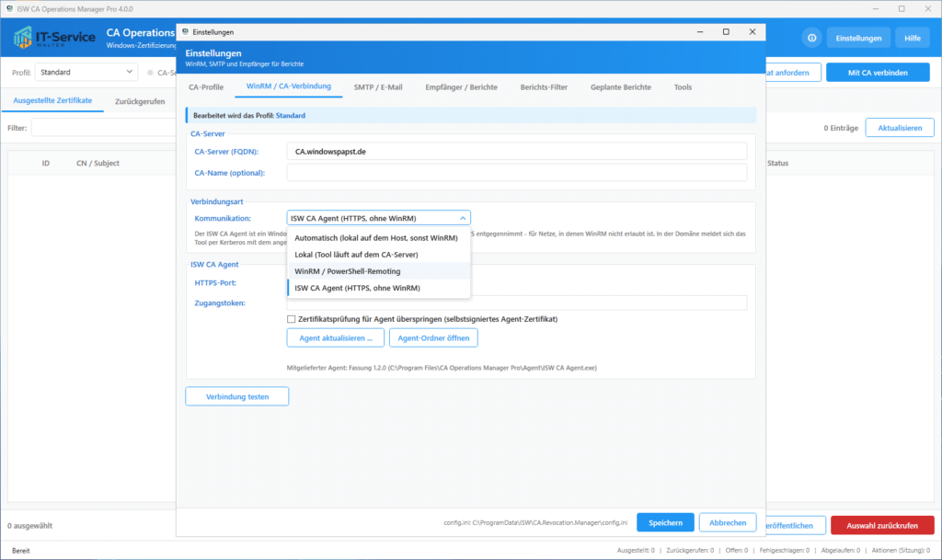
Task: Click Verbindung testen button
Action: [x=237, y=396]
